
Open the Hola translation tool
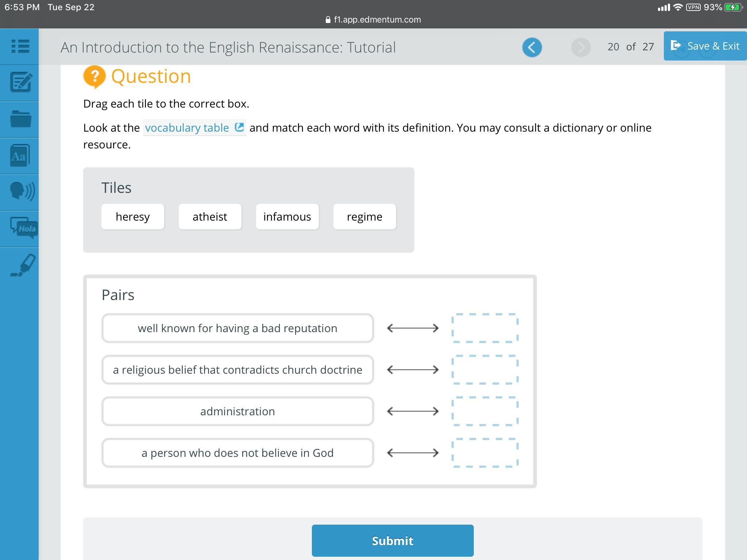pyautogui.click(x=23, y=228)
